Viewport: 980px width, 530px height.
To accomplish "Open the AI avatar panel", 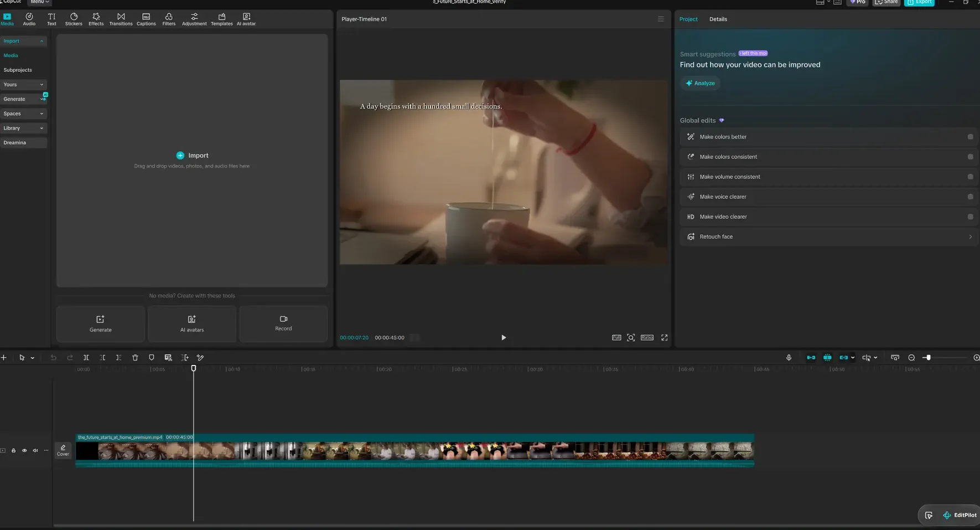I will (246, 19).
